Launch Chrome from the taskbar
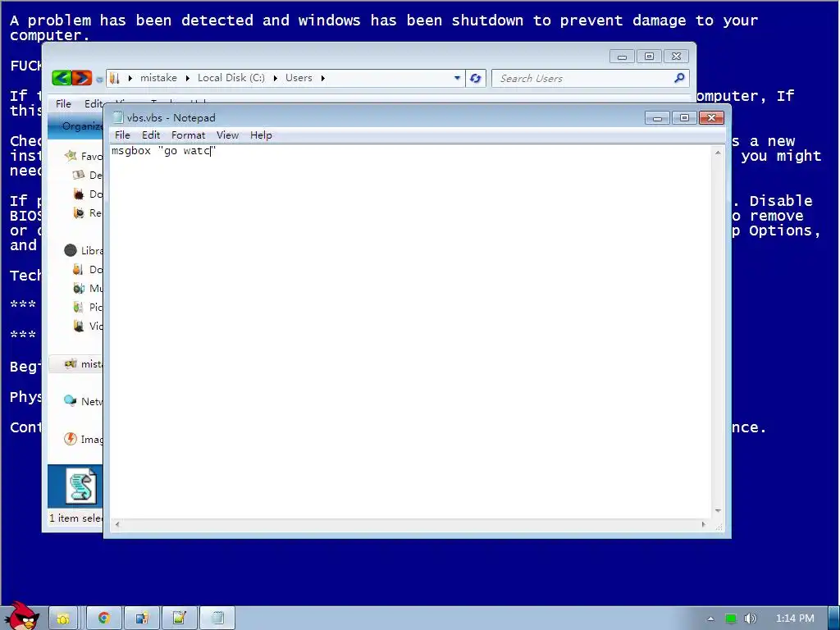 [x=104, y=619]
